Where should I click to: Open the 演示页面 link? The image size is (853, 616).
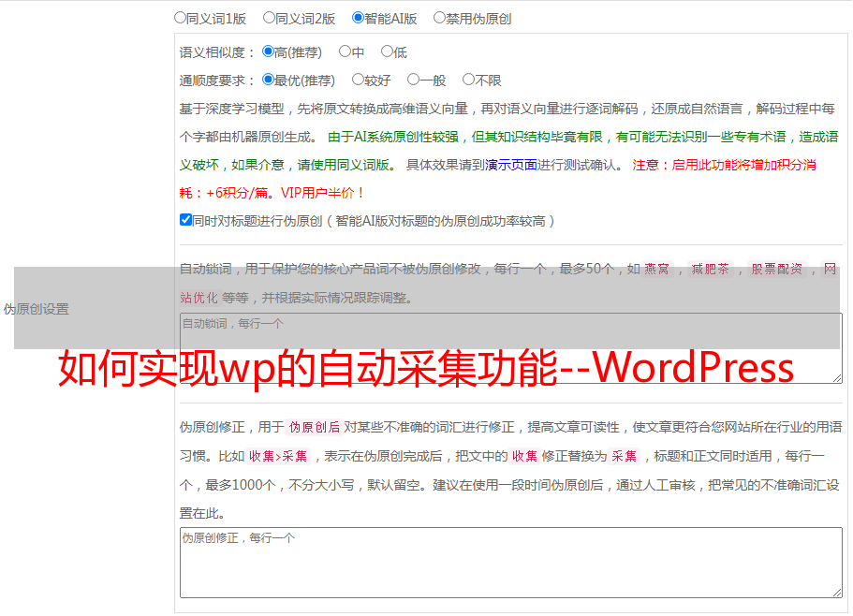coord(511,165)
